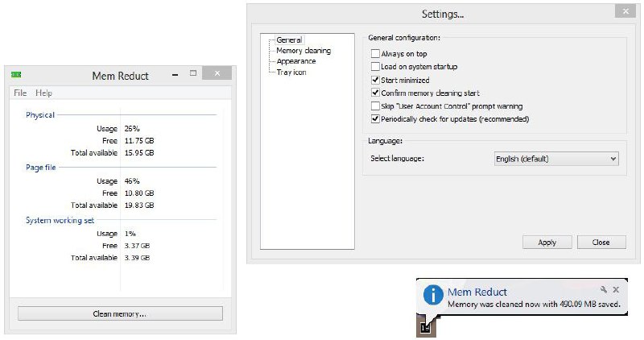
Task: Close the Settings window with X
Action: point(622,11)
